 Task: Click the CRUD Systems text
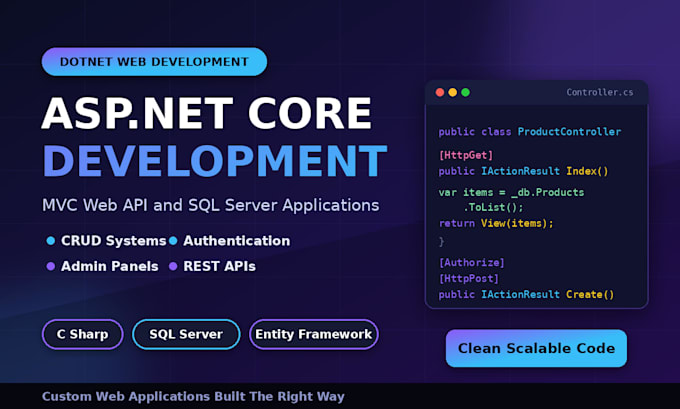click(x=114, y=241)
